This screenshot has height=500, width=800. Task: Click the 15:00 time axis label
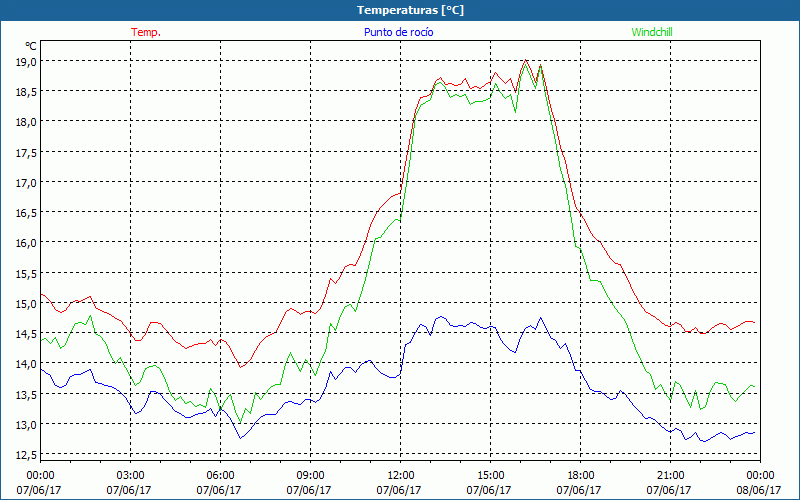490,475
